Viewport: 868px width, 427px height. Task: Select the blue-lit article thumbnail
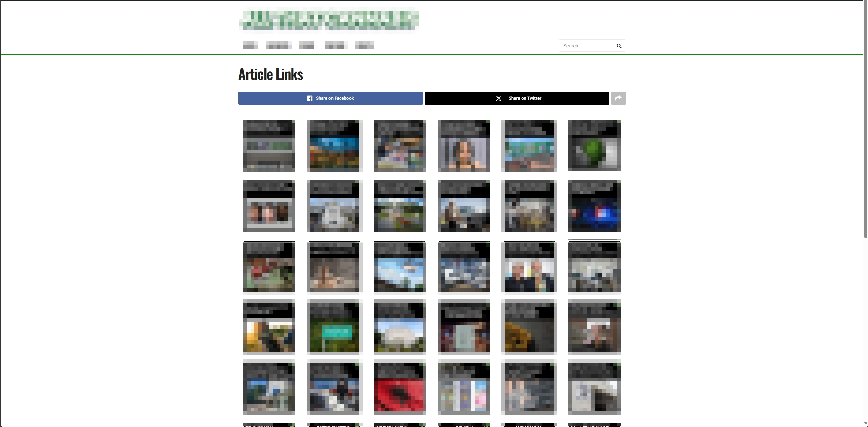[x=595, y=206]
